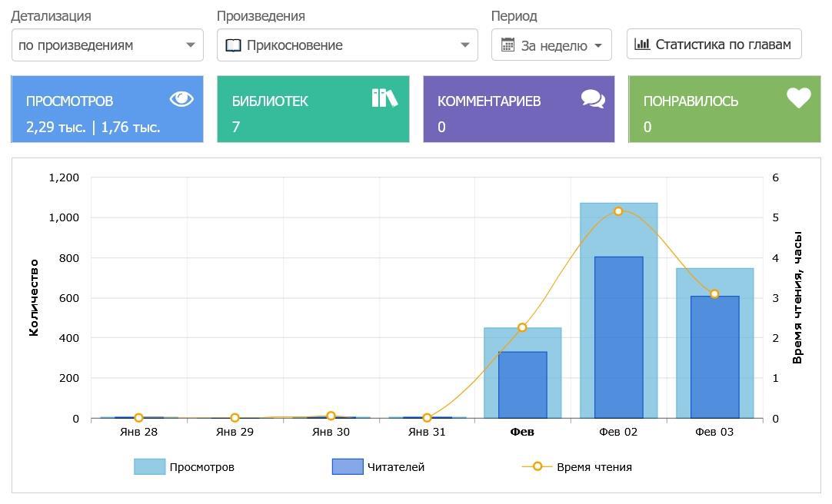Click the books icon on the Библиотек card
832x504 pixels.
384,98
